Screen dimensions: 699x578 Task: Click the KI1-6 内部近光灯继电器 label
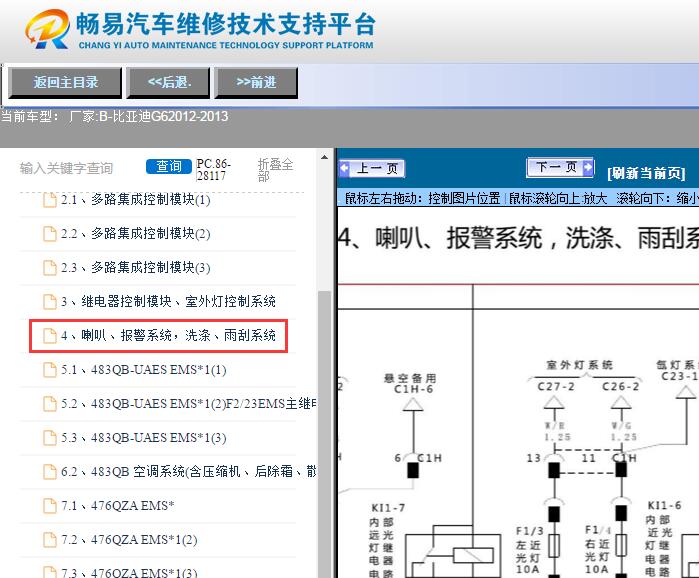(x=663, y=538)
